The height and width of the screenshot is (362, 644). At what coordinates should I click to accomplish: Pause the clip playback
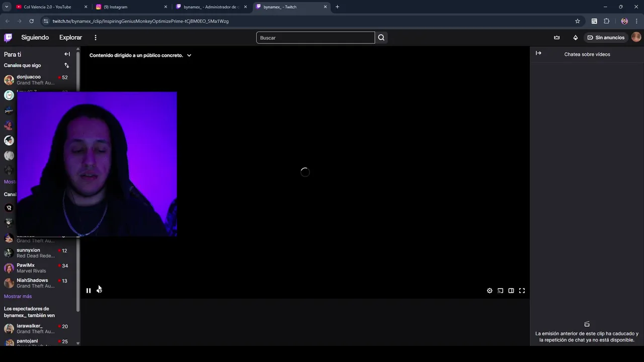tap(89, 291)
